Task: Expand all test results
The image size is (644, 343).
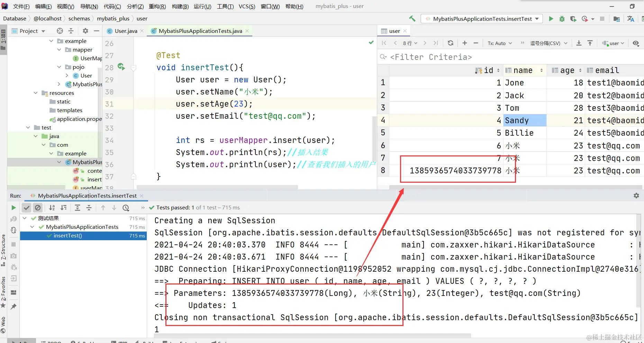Action: [78, 208]
